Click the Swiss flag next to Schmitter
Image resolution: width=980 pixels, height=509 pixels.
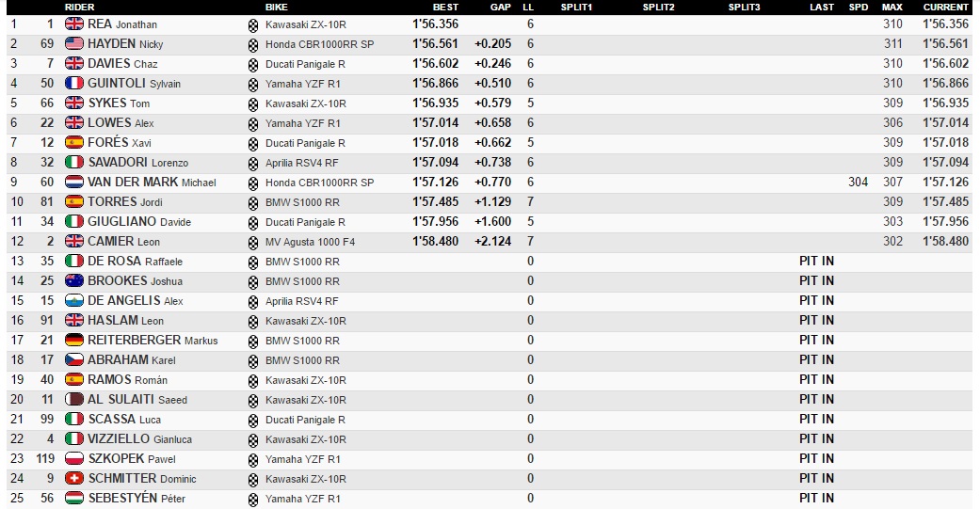point(73,478)
